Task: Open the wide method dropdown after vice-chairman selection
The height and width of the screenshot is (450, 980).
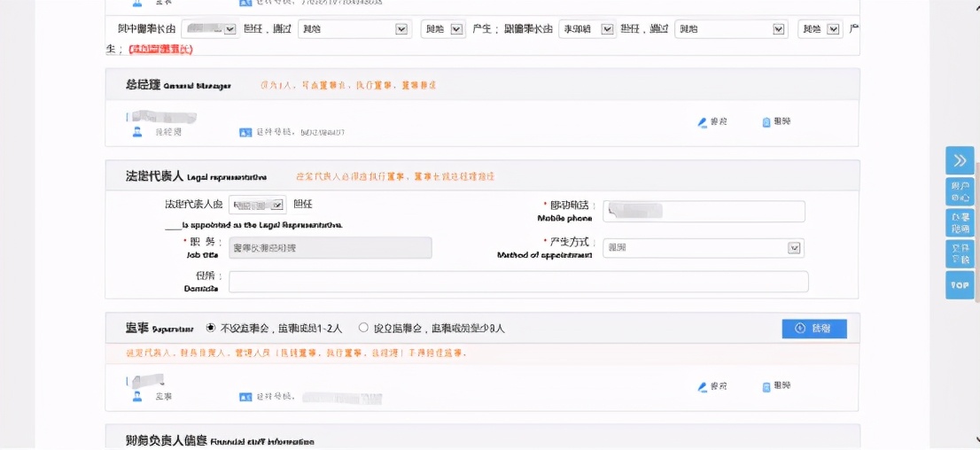Action: 731,28
